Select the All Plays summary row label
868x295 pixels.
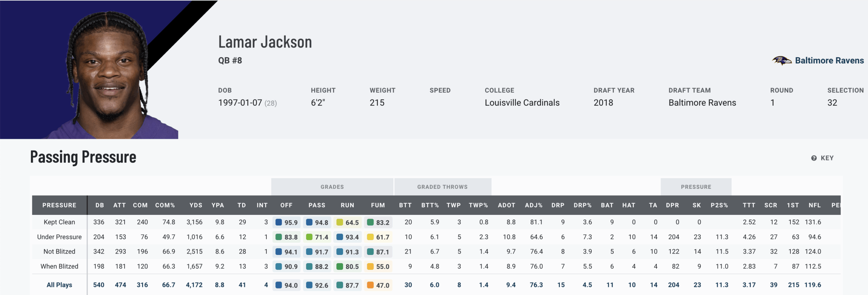59,285
